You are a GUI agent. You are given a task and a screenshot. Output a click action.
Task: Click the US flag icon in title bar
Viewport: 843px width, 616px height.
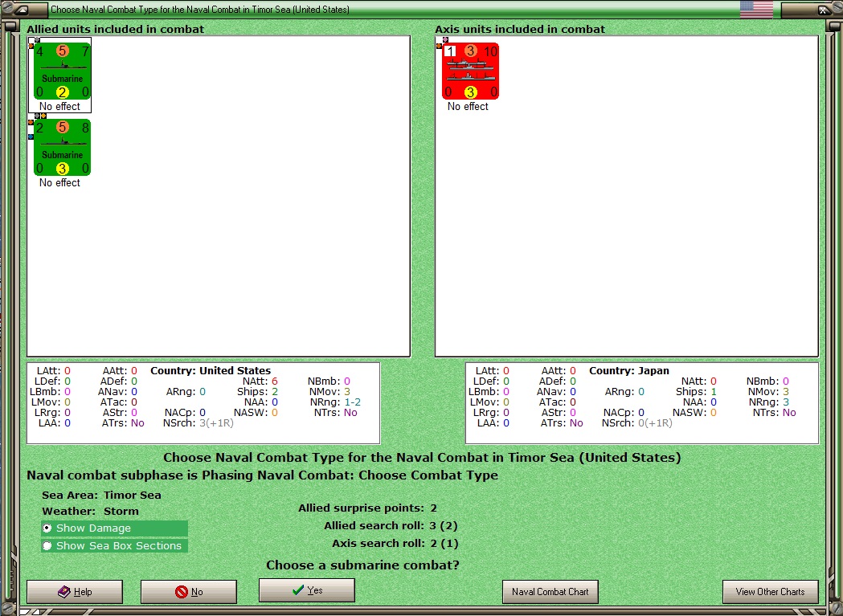click(x=756, y=9)
